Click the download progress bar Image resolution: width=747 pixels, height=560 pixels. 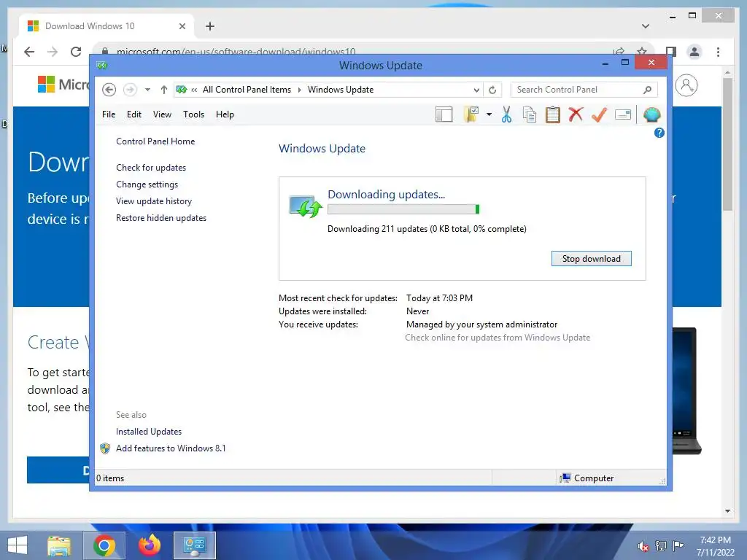tap(403, 209)
